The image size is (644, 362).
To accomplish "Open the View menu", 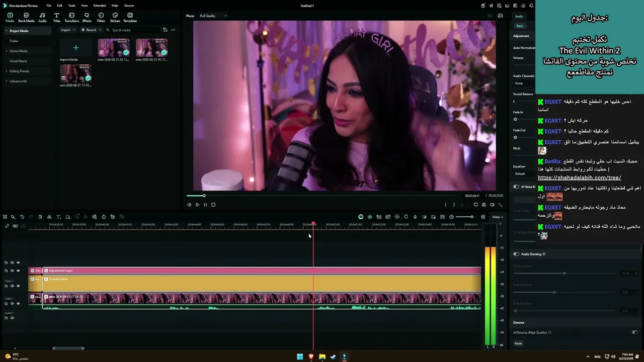I will click(84, 6).
